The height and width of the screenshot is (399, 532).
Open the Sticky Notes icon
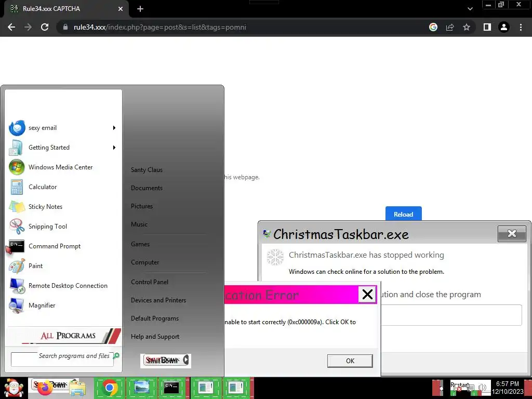(17, 207)
